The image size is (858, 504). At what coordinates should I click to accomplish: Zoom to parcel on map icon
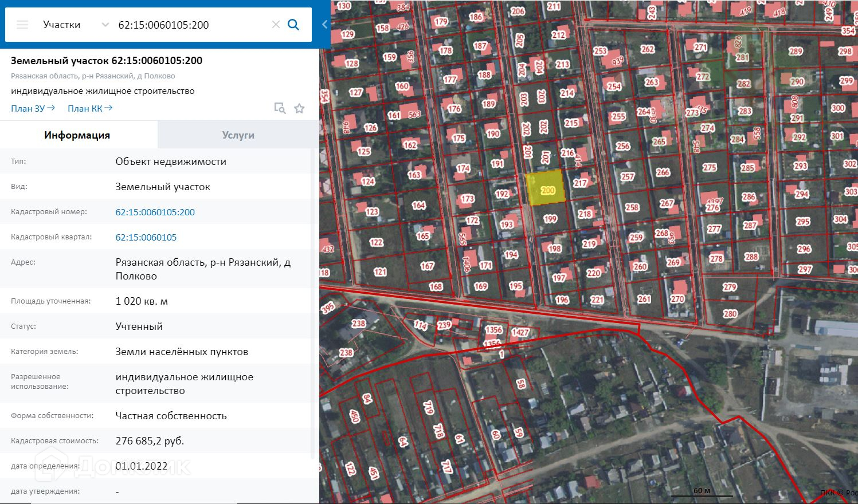coord(280,108)
